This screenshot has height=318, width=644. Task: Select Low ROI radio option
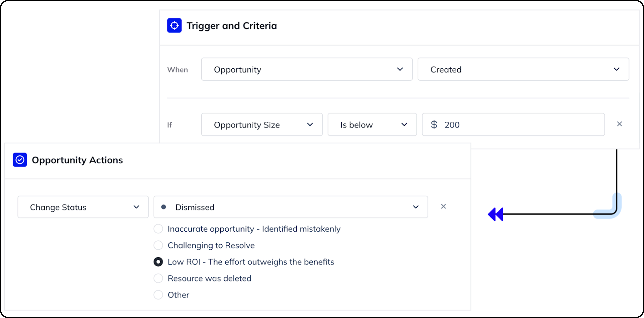click(x=158, y=262)
